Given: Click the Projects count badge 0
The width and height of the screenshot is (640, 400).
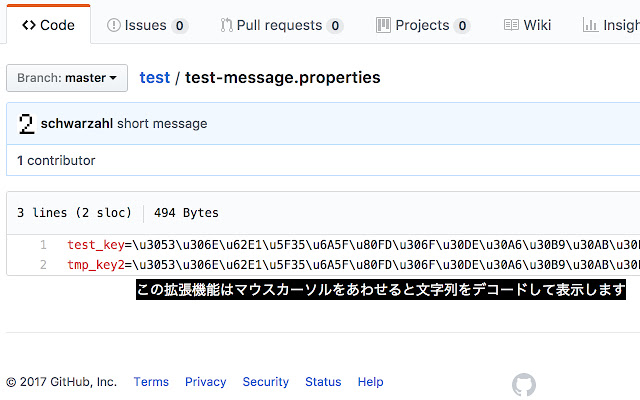Looking at the screenshot, I should click(462, 26).
